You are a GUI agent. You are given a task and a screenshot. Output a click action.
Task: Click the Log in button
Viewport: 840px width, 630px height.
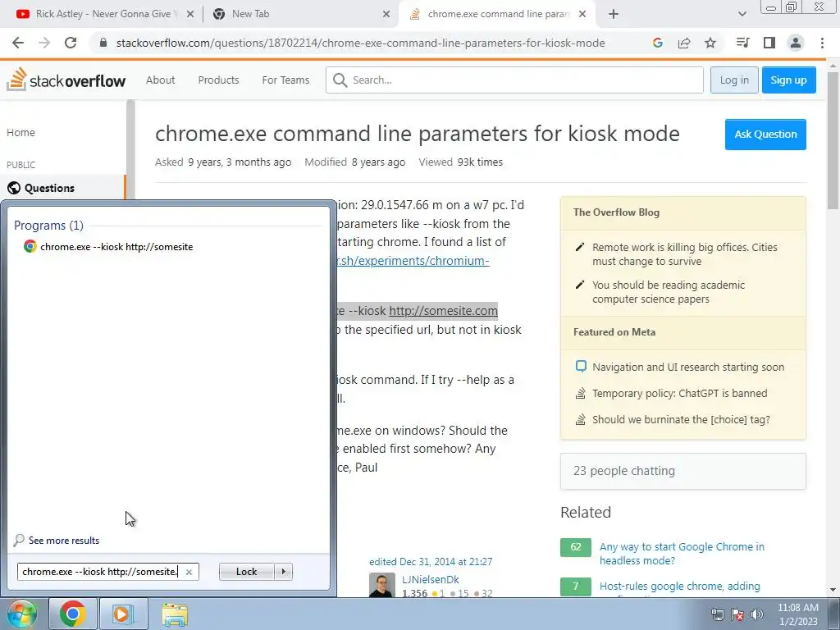tap(734, 80)
